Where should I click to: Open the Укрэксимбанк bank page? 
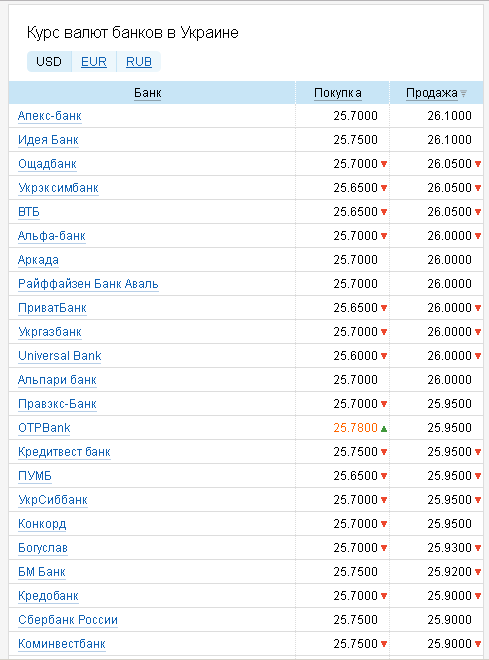pyautogui.click(x=58, y=188)
